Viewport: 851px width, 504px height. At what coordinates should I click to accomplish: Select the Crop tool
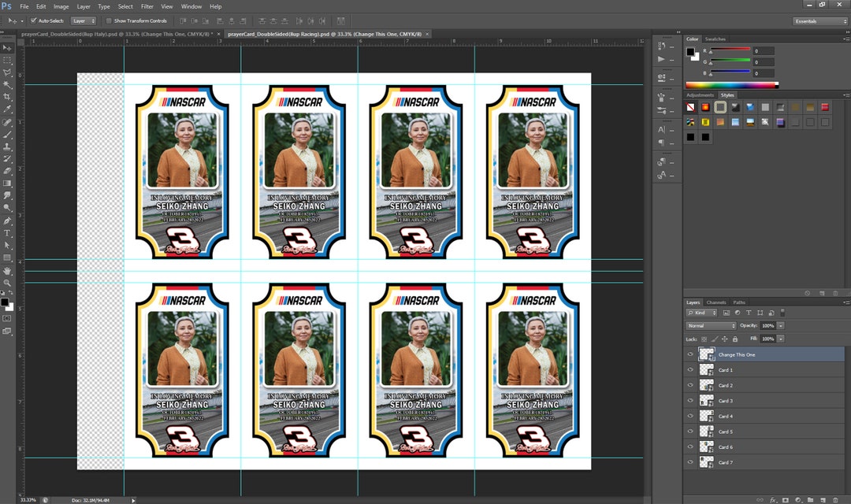point(7,96)
